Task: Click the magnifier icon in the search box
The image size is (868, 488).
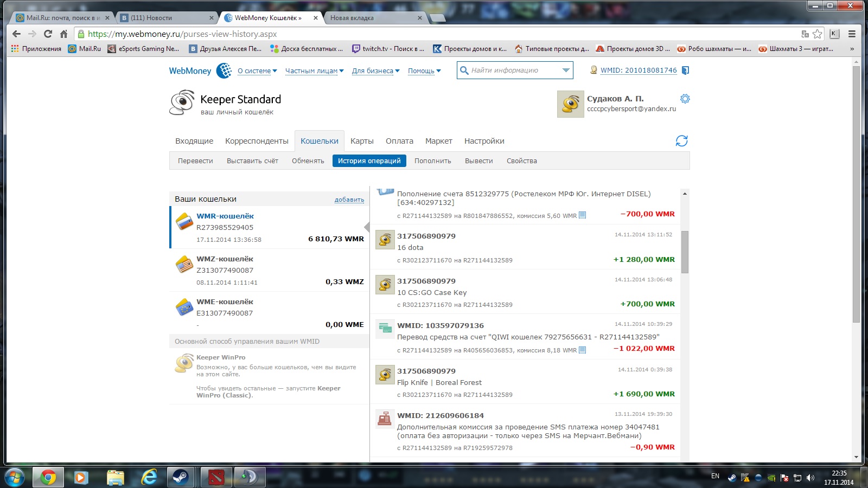Action: point(464,70)
